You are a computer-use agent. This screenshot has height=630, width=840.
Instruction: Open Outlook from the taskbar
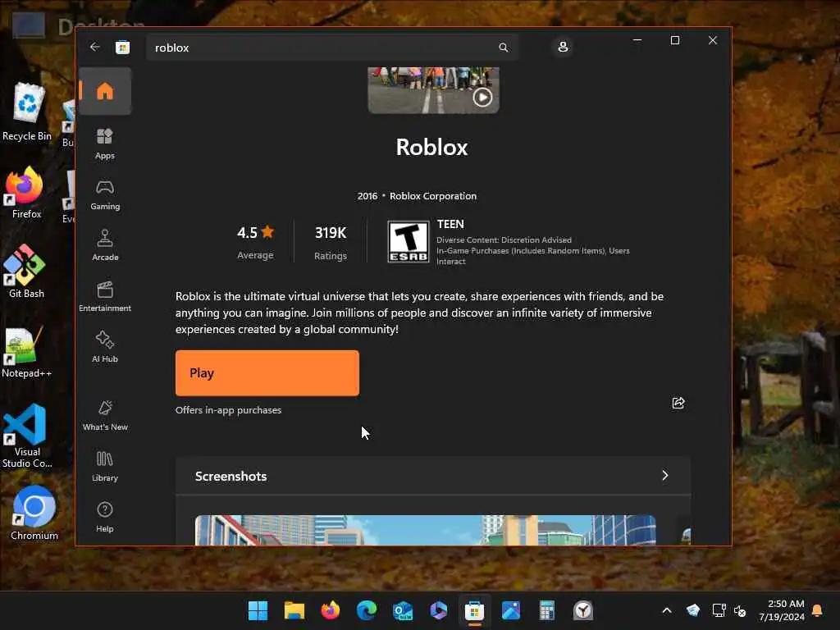point(403,610)
